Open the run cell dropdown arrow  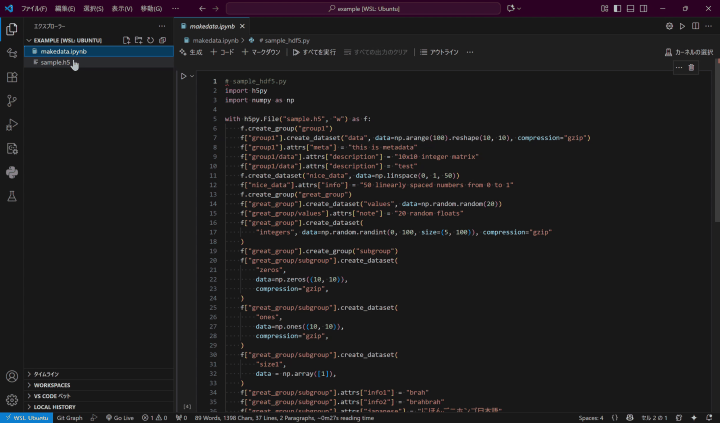click(192, 76)
